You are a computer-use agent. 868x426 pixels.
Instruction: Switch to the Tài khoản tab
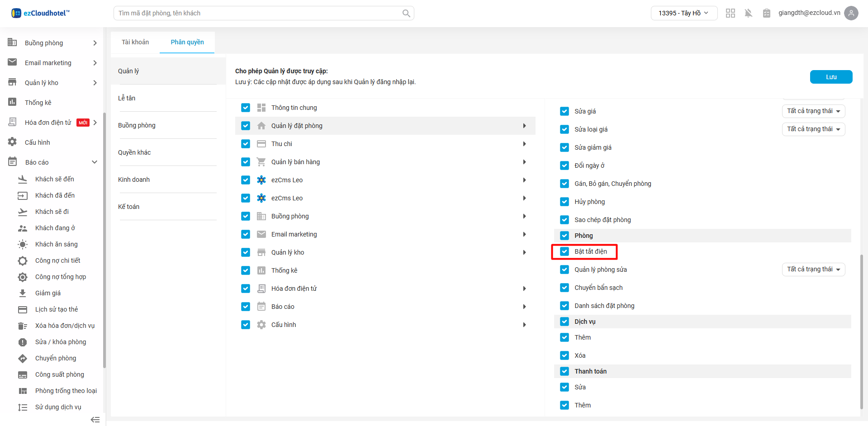[135, 42]
